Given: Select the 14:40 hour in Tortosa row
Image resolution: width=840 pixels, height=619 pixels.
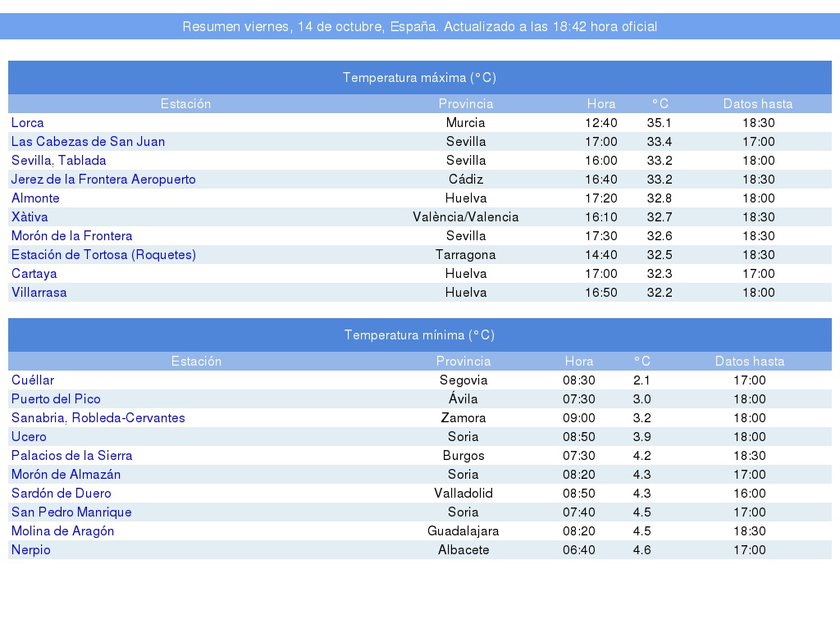Looking at the screenshot, I should 601,254.
